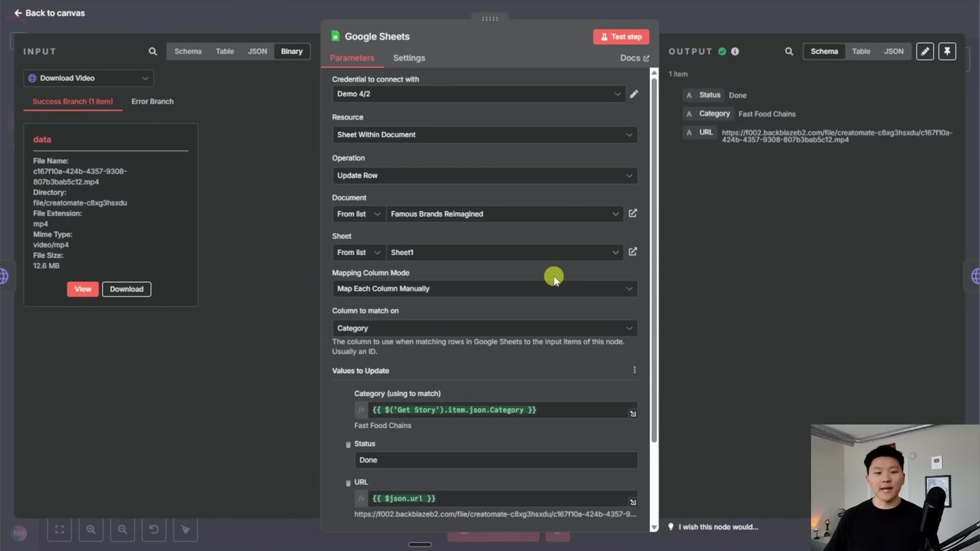980x551 pixels.
Task: Open the Document From list mode dropdown
Action: pos(359,214)
